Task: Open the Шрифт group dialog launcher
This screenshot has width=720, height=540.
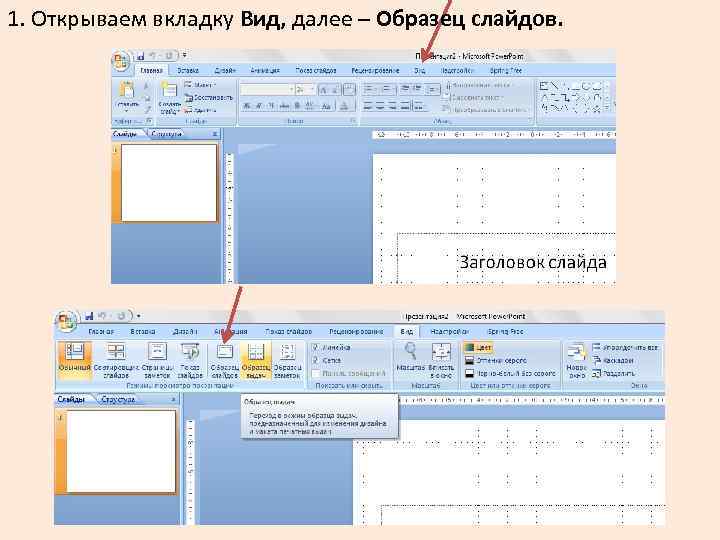Action: 353,121
